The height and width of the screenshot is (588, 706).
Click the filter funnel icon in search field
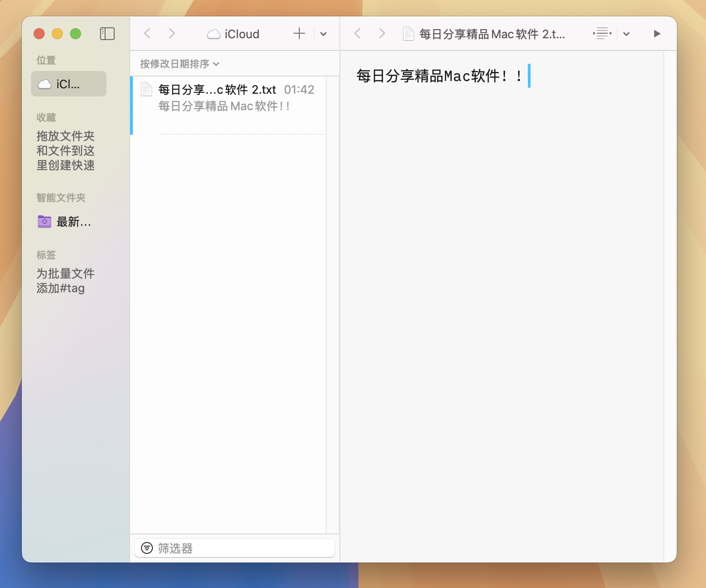[x=147, y=548]
